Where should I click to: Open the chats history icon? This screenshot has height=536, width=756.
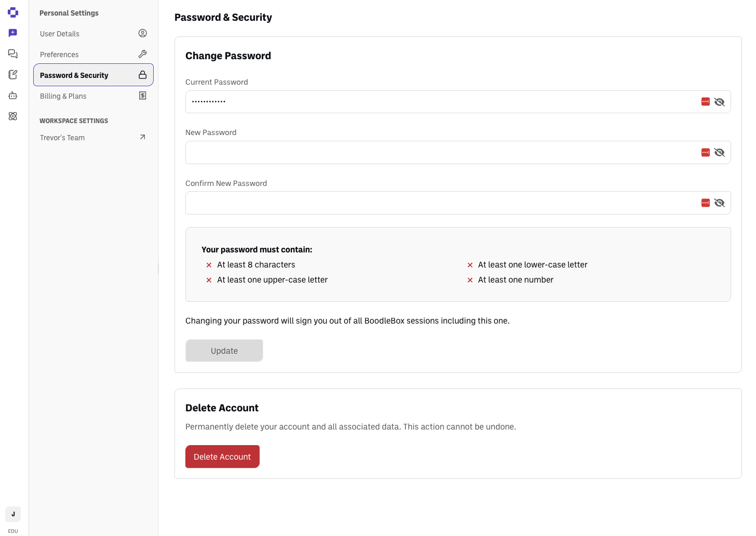[x=13, y=53]
